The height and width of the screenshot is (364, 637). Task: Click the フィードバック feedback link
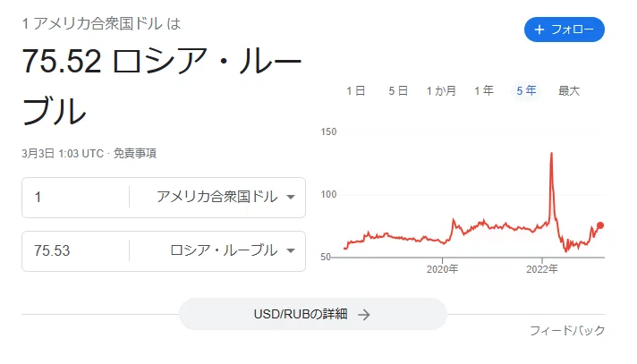[x=567, y=330]
